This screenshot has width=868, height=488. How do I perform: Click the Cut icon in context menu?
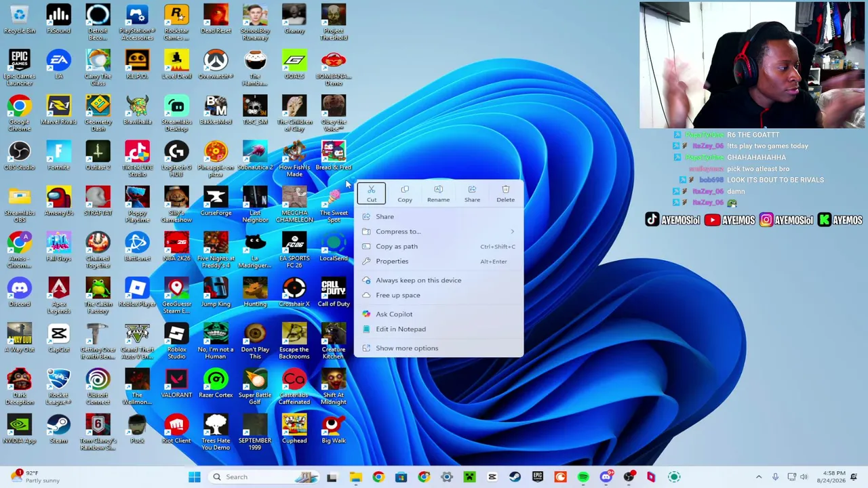tap(372, 193)
